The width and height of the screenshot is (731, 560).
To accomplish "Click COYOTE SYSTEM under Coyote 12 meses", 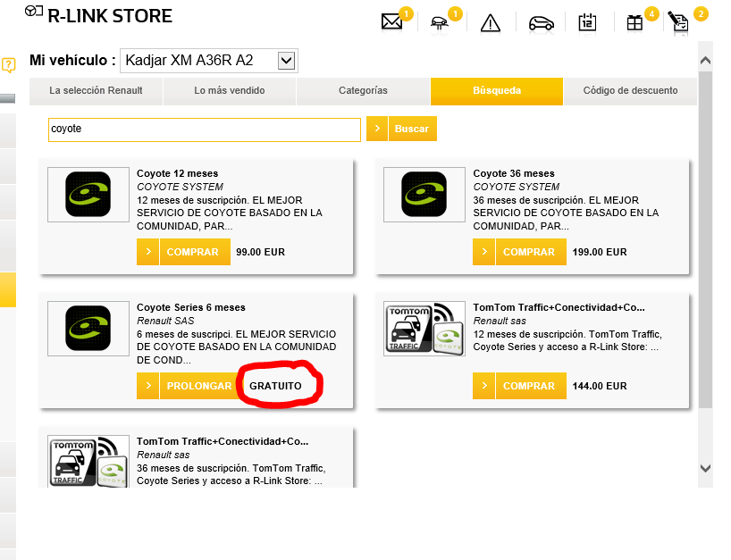I will click(x=180, y=187).
